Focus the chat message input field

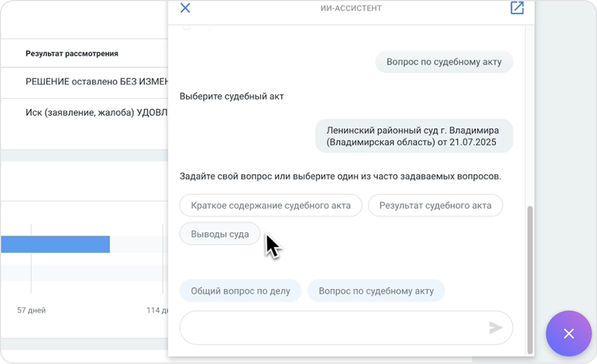[x=334, y=328]
